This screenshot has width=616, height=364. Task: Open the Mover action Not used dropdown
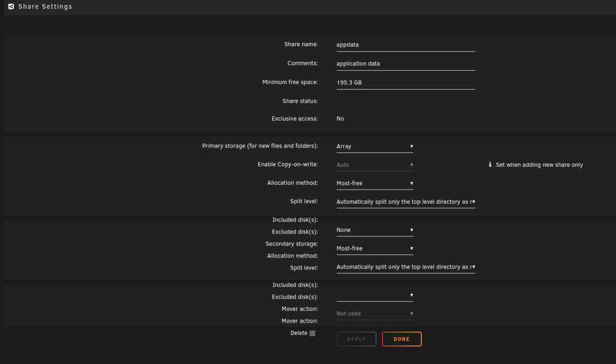[x=375, y=313]
